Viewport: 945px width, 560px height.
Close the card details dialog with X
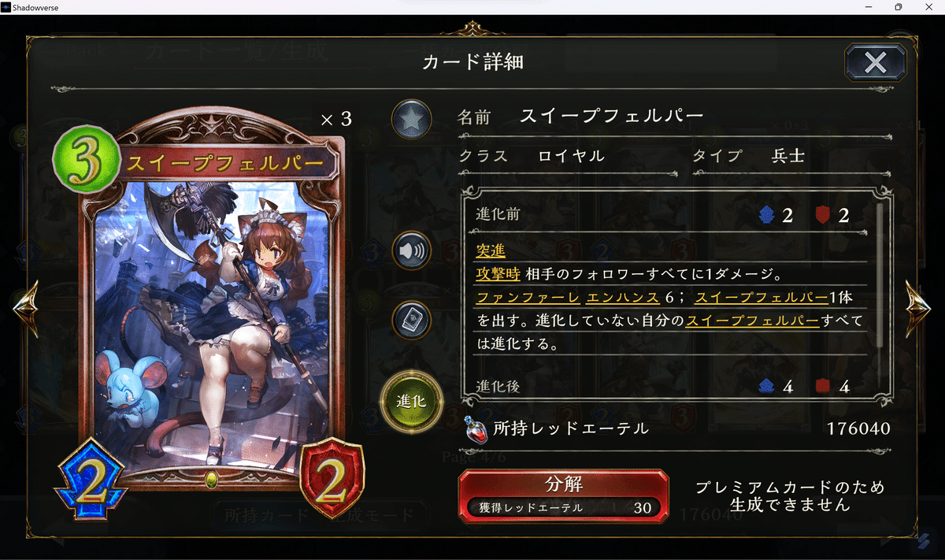tap(875, 61)
